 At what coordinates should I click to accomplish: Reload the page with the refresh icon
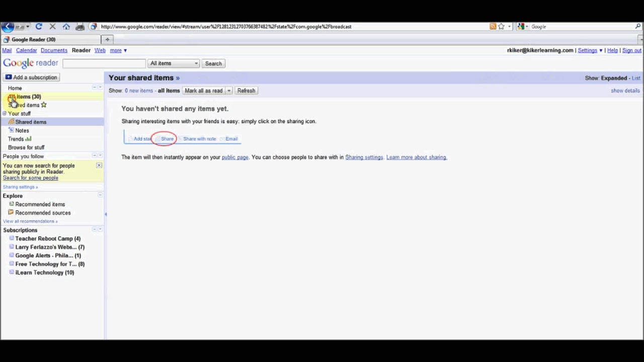click(x=39, y=27)
